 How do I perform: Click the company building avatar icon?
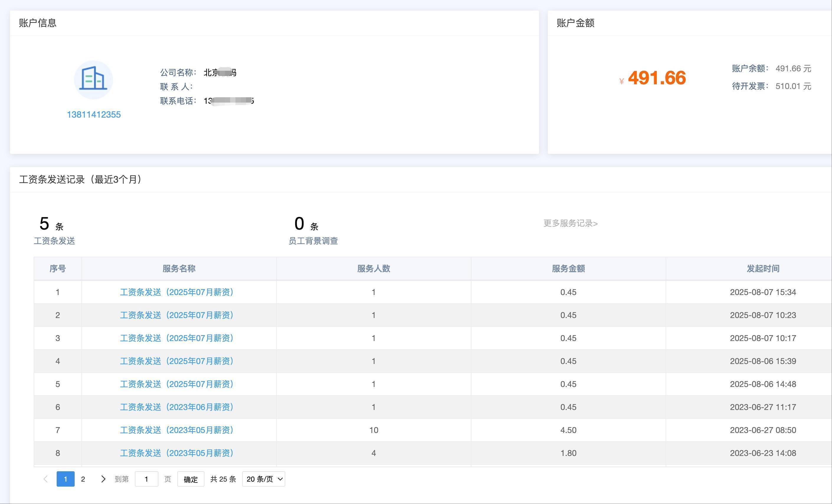coord(93,80)
